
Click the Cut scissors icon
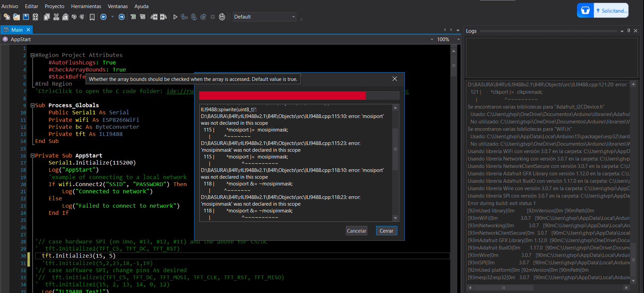coord(56,17)
